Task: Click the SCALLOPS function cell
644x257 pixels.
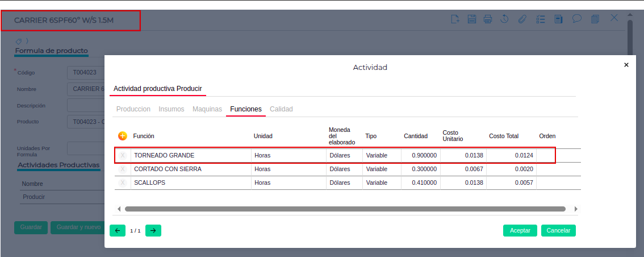Action: [191, 183]
